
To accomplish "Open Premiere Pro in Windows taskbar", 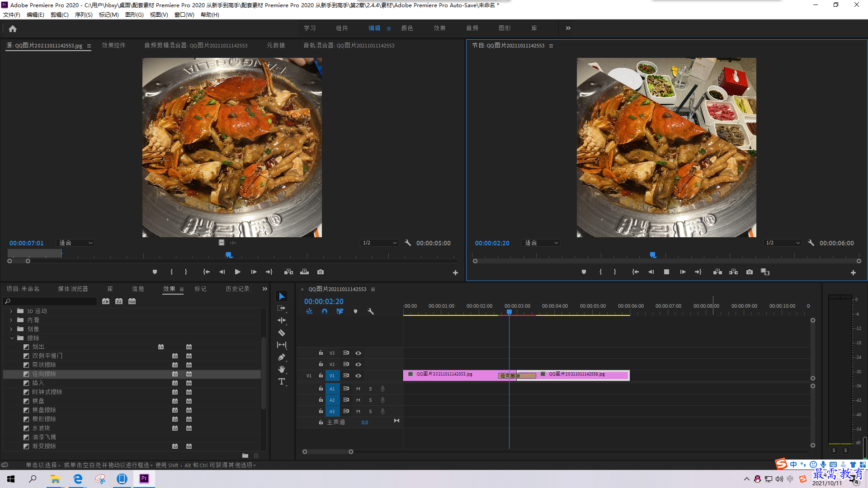I will point(144,479).
